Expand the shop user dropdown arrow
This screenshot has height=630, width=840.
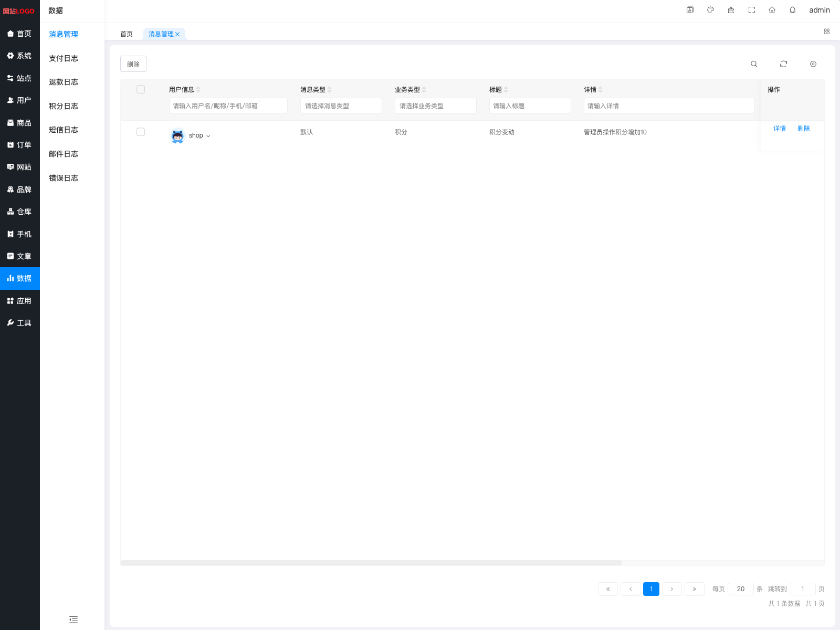[x=208, y=136]
